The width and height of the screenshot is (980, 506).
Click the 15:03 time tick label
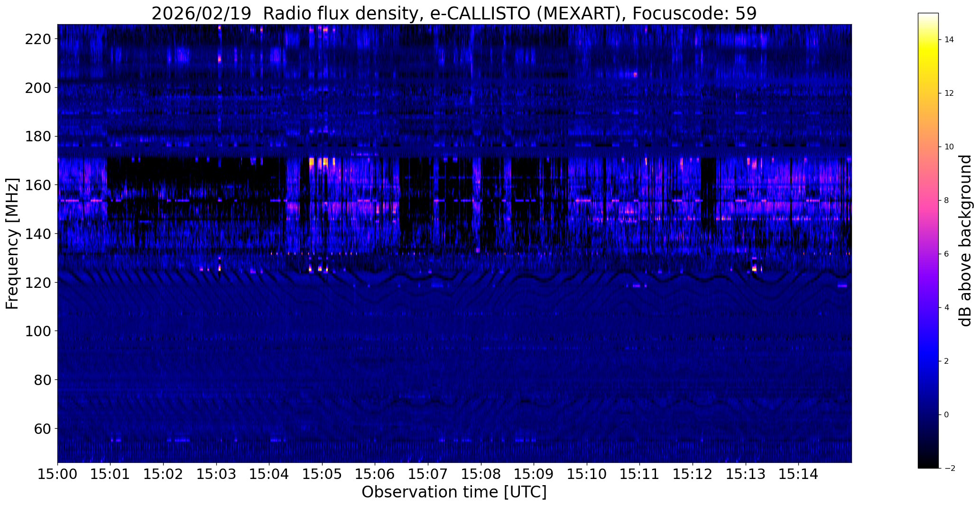pyautogui.click(x=216, y=474)
